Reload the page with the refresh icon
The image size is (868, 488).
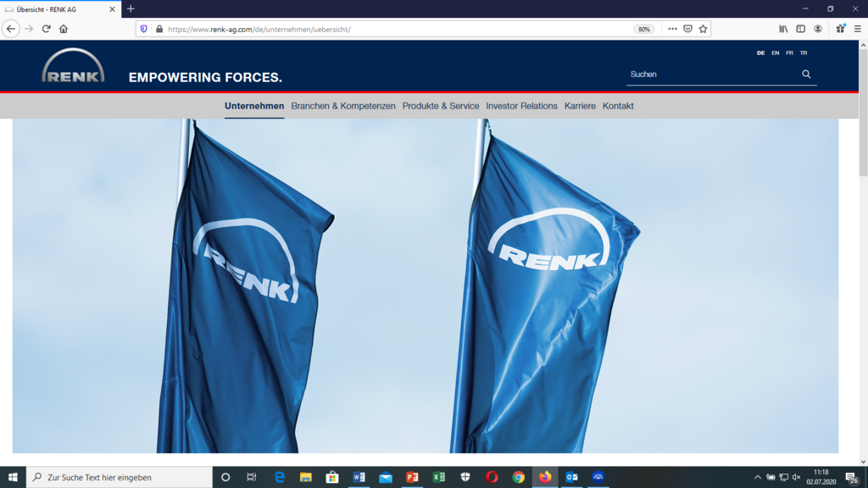[x=47, y=29]
